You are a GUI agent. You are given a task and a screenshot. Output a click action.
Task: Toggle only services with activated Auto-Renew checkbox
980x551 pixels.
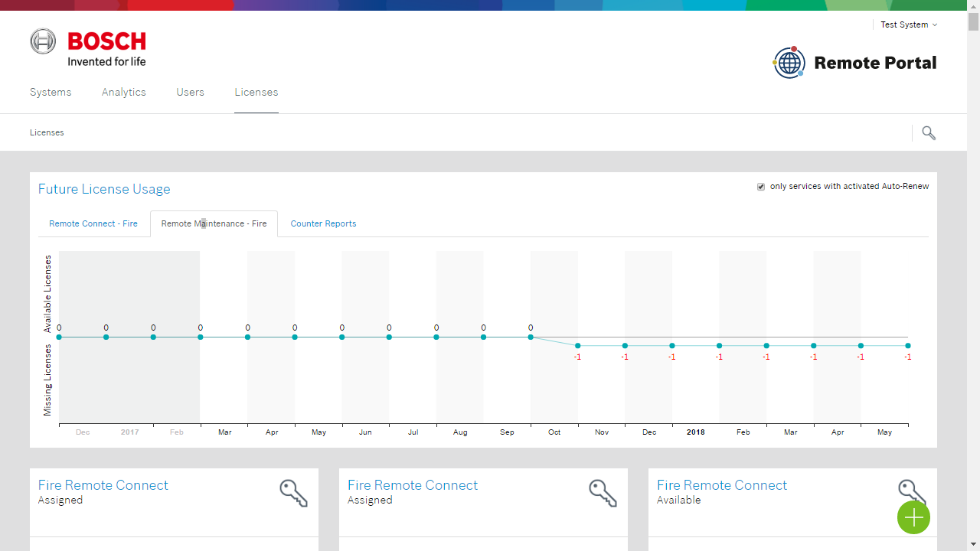coord(761,187)
